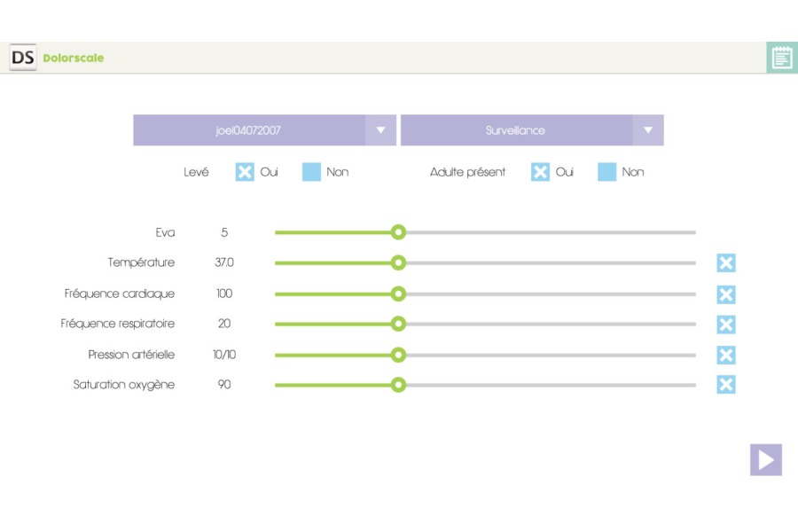This screenshot has height=532, width=798.
Task: Open the Surveillance mode selector
Action: [x=516, y=130]
